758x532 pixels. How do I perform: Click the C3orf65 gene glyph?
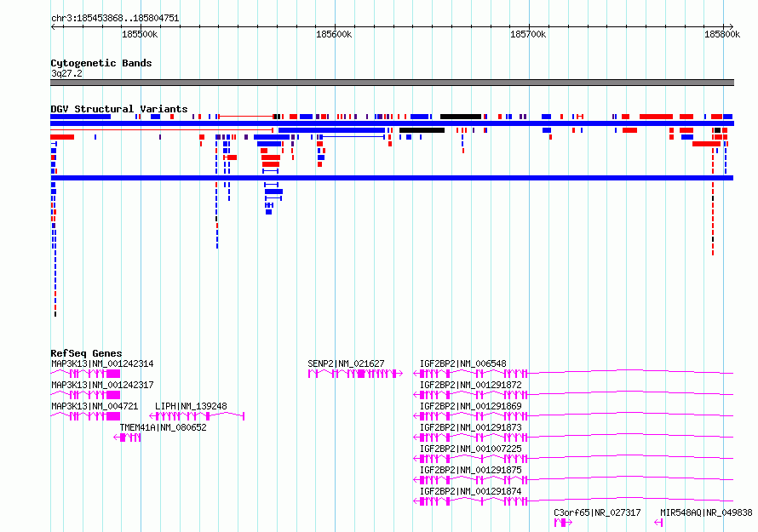(563, 523)
